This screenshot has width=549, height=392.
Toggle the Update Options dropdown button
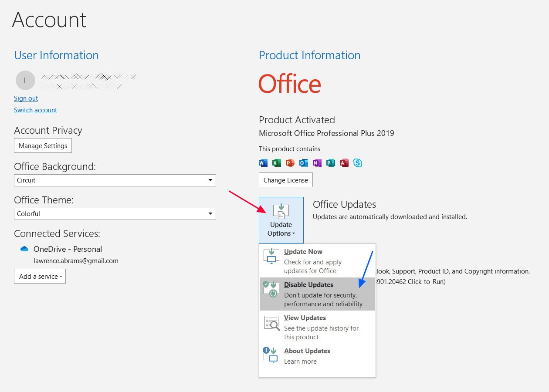(281, 220)
